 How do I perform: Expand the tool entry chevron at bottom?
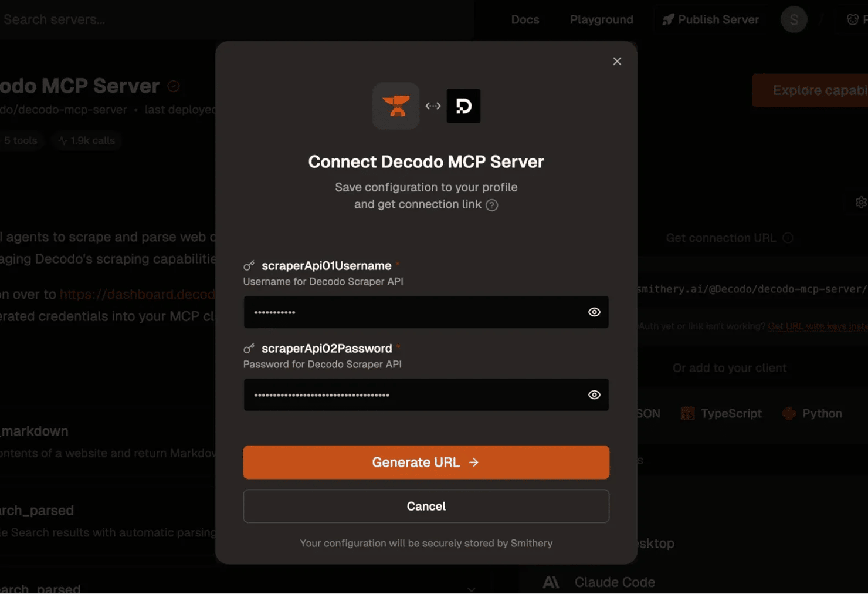[x=472, y=588]
